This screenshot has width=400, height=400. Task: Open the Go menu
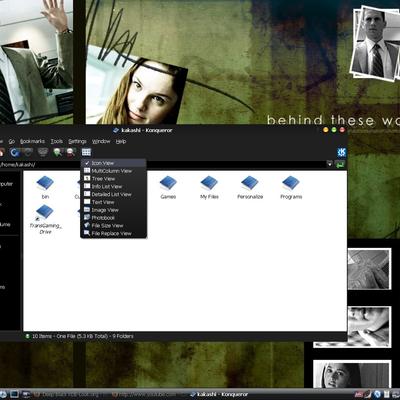12,141
